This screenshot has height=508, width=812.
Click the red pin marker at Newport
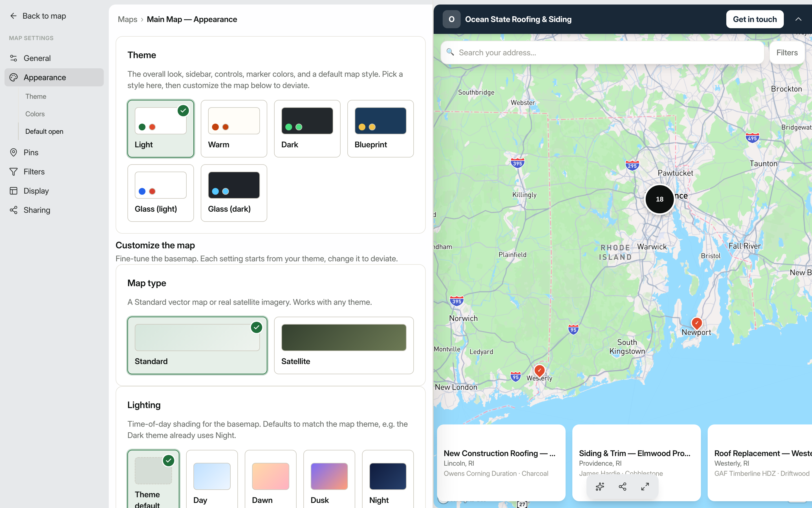pyautogui.click(x=697, y=323)
